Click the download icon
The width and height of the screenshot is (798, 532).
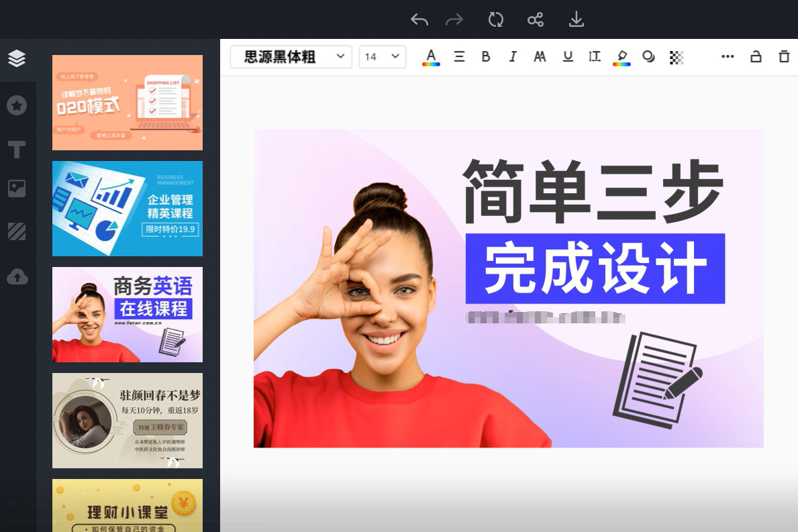576,19
